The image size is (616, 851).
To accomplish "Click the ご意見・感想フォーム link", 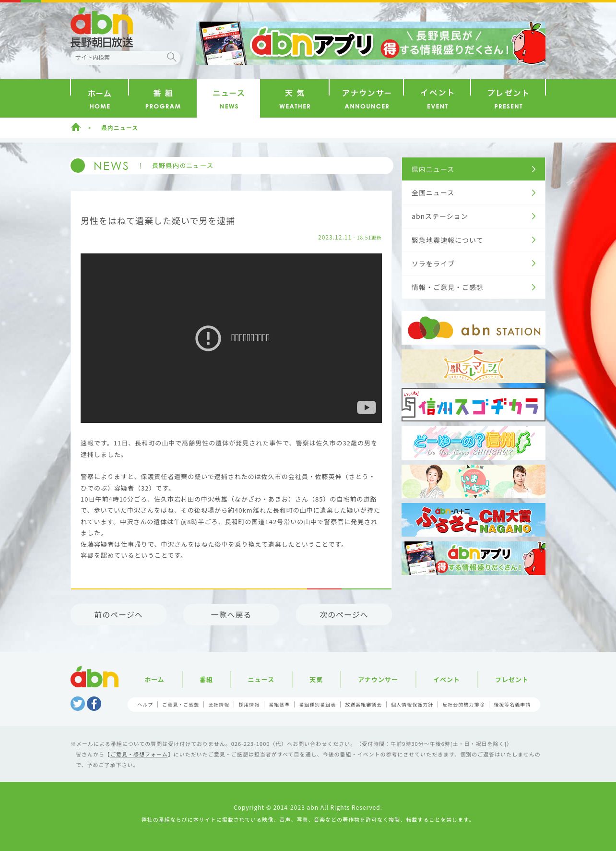I will click(x=139, y=755).
